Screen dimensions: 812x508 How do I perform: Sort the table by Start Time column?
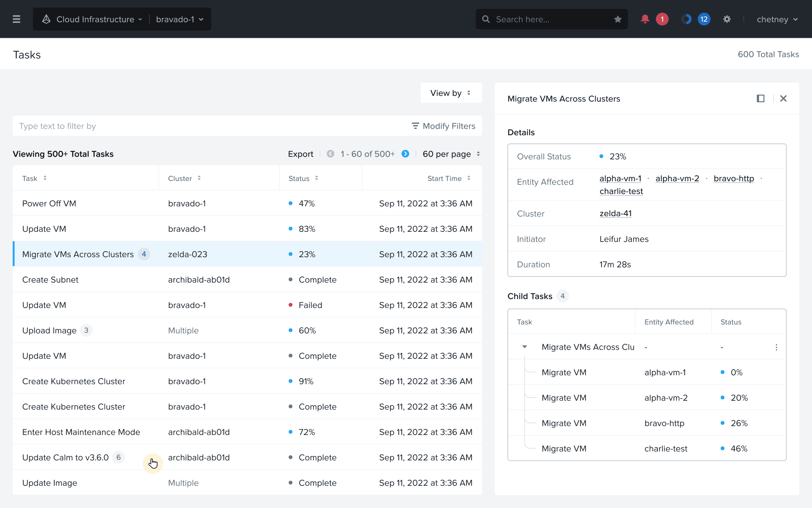[469, 178]
